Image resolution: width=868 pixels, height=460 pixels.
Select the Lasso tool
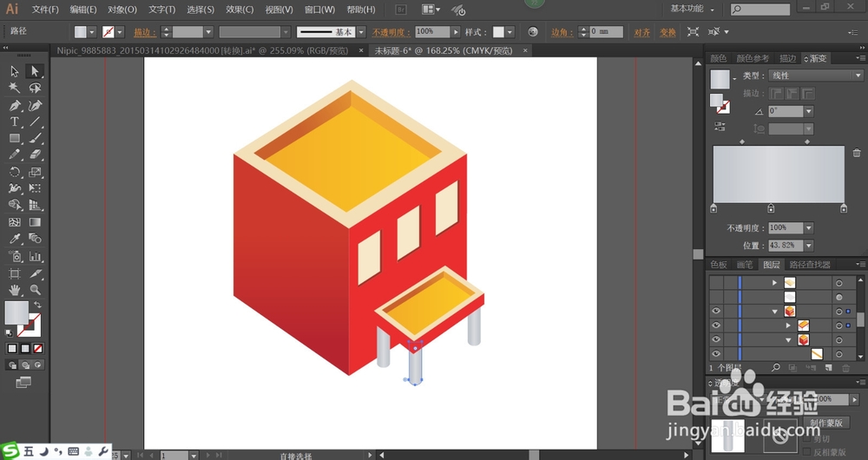(x=35, y=88)
